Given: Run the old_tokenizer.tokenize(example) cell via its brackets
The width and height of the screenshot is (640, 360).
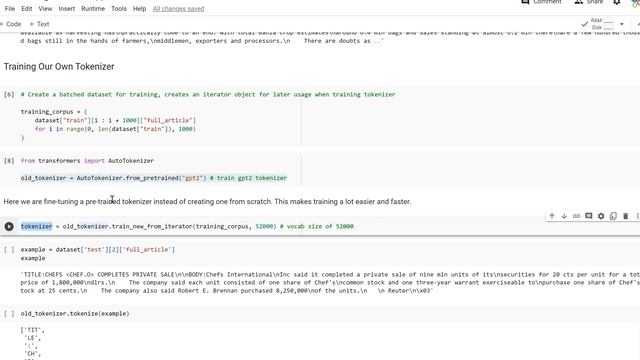Looking at the screenshot, I should (9, 313).
